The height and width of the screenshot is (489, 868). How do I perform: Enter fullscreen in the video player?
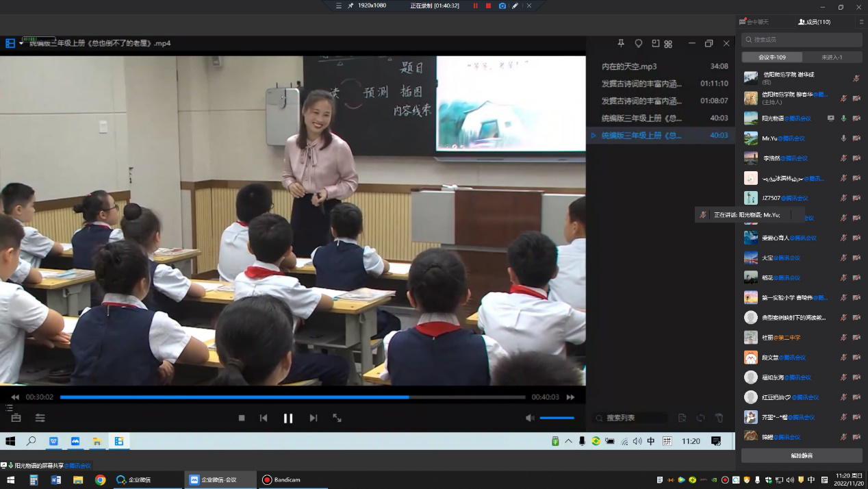337,418
